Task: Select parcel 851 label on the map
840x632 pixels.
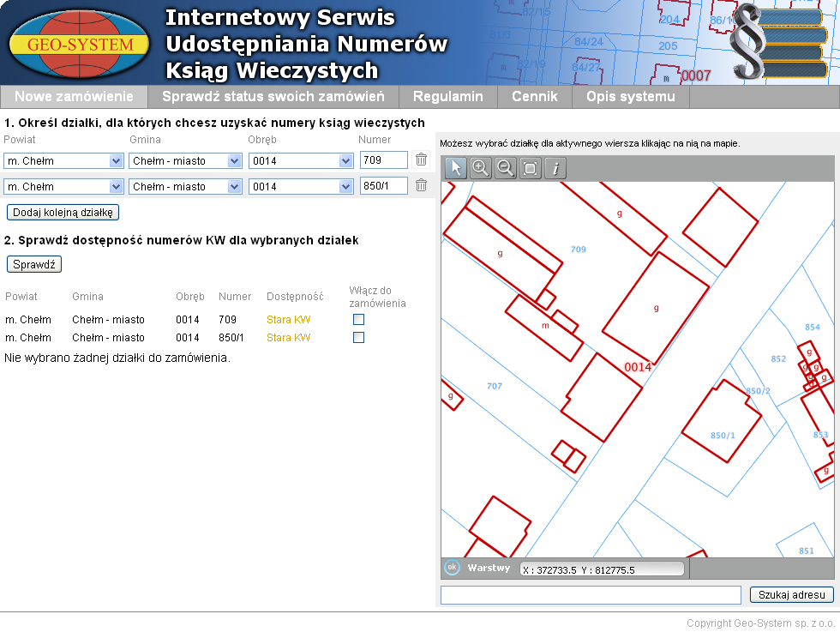Action: 807,551
